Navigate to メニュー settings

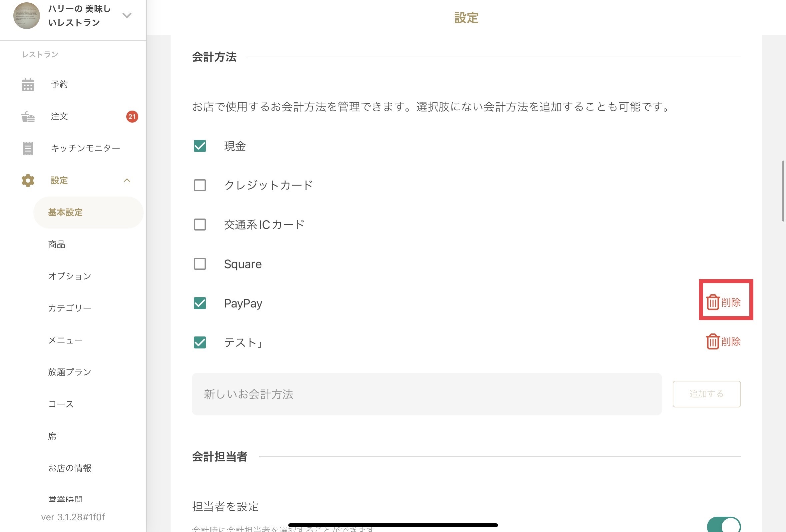click(65, 340)
